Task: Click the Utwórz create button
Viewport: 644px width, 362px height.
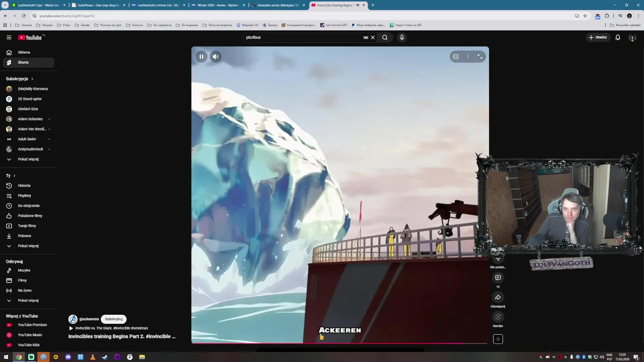Action: tap(598, 37)
